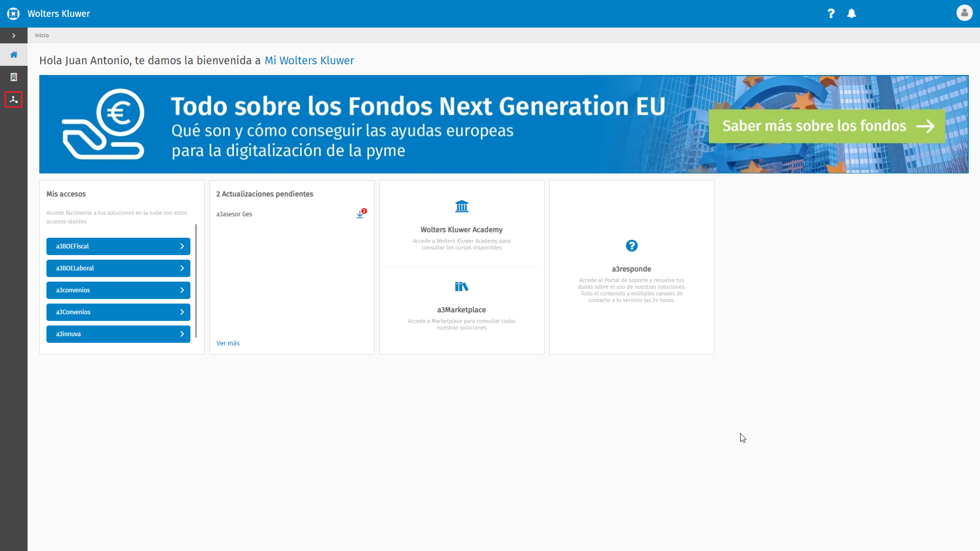
Task: Expand the collapsed left sidebar
Action: point(13,35)
